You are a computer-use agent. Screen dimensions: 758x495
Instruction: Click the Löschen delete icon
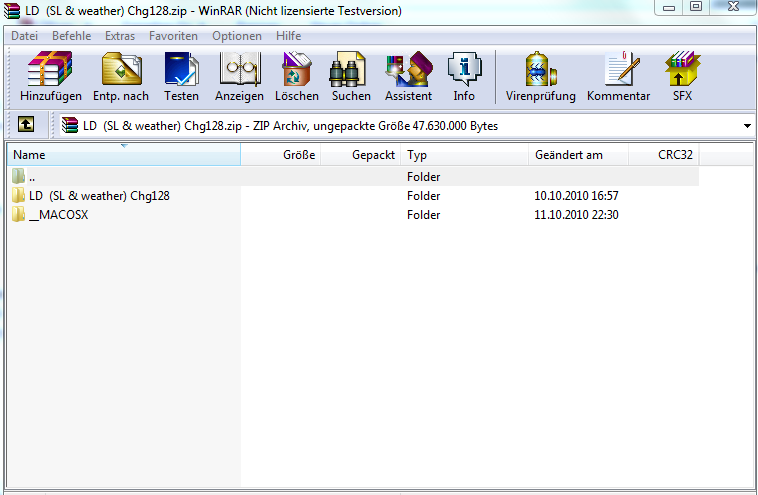click(x=296, y=77)
